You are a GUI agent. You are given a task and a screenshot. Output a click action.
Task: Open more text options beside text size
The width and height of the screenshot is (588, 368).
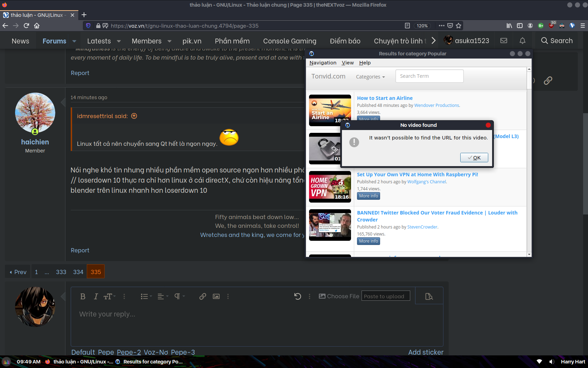tap(124, 297)
